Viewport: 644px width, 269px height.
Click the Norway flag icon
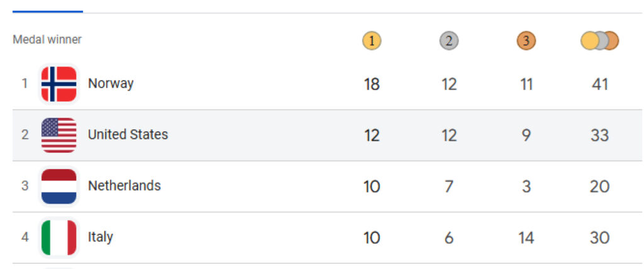point(58,84)
